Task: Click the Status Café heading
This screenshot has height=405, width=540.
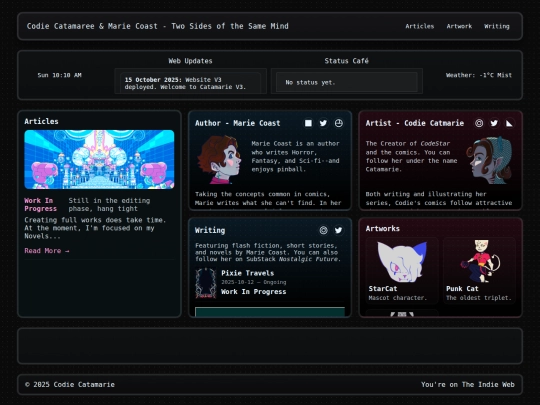Action: pos(346,61)
